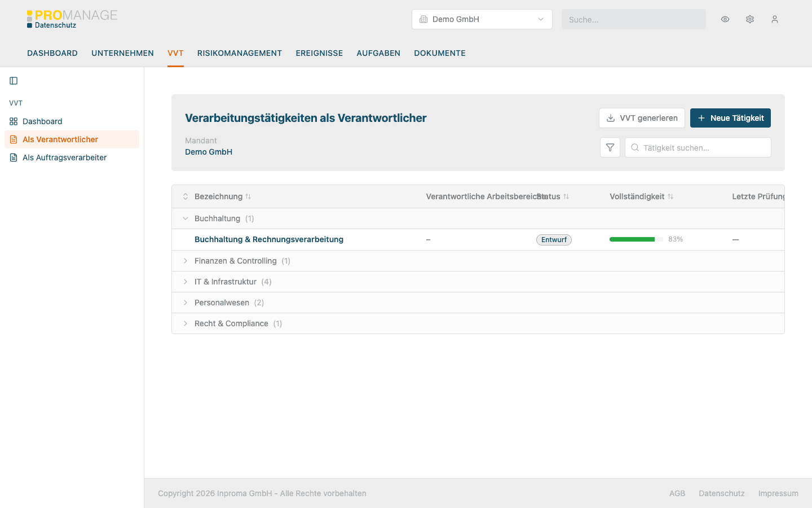Screen dimensions: 812x508
Task: Click the Entwurf status badge
Action: click(554, 240)
